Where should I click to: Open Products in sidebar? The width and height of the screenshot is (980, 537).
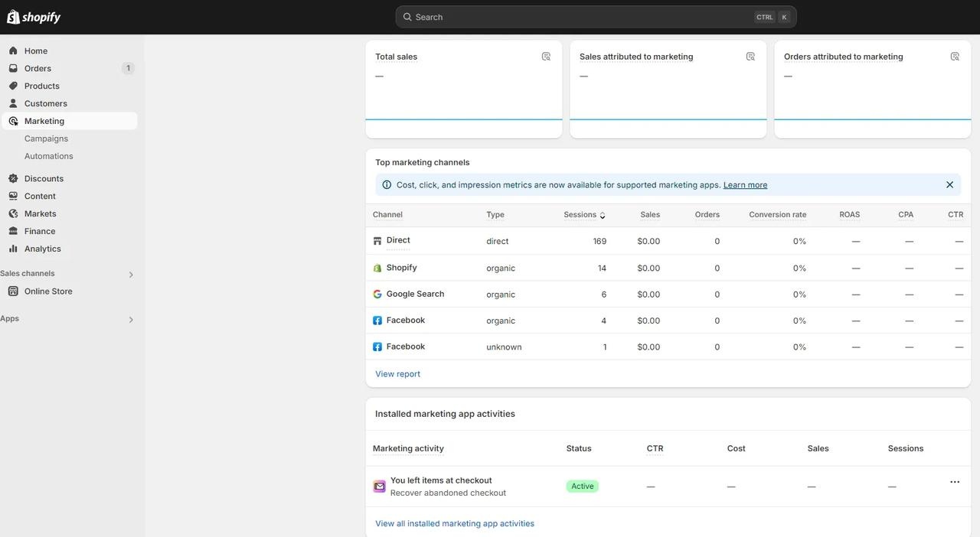(x=69, y=86)
